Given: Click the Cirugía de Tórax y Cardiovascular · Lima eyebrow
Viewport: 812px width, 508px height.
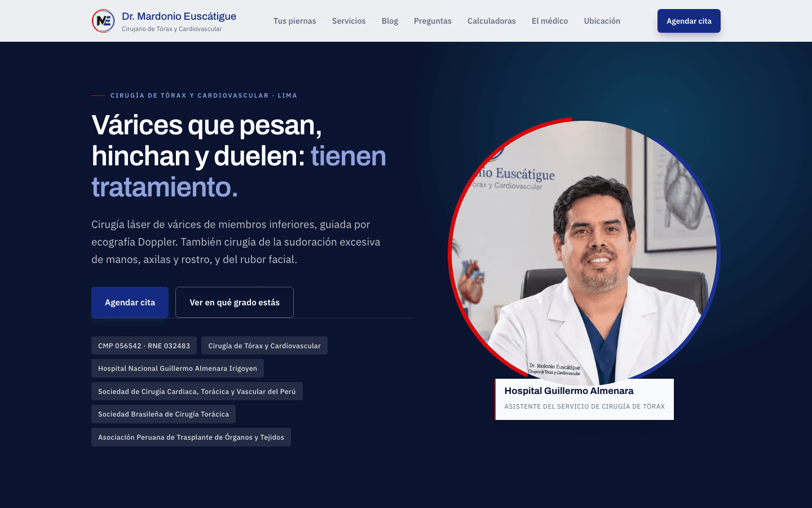Looking at the screenshot, I should pos(204,95).
